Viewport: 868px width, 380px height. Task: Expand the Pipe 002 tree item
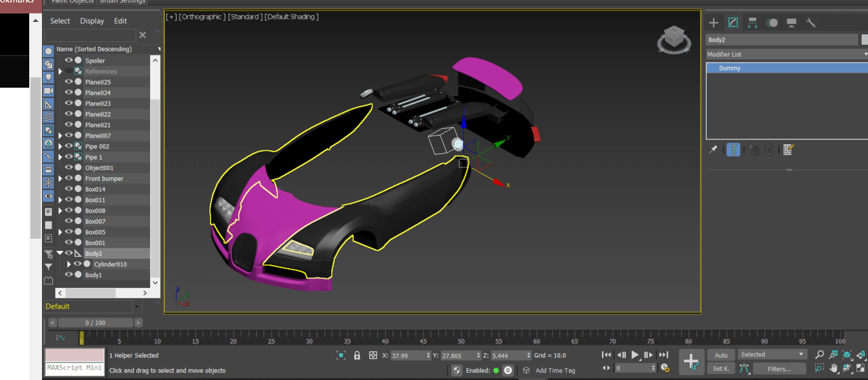[60, 146]
